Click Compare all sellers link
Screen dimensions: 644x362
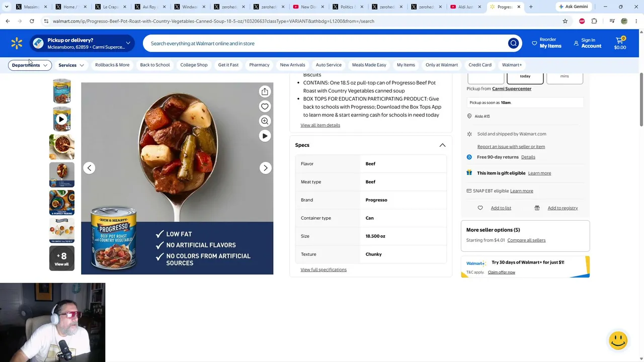pos(526,240)
